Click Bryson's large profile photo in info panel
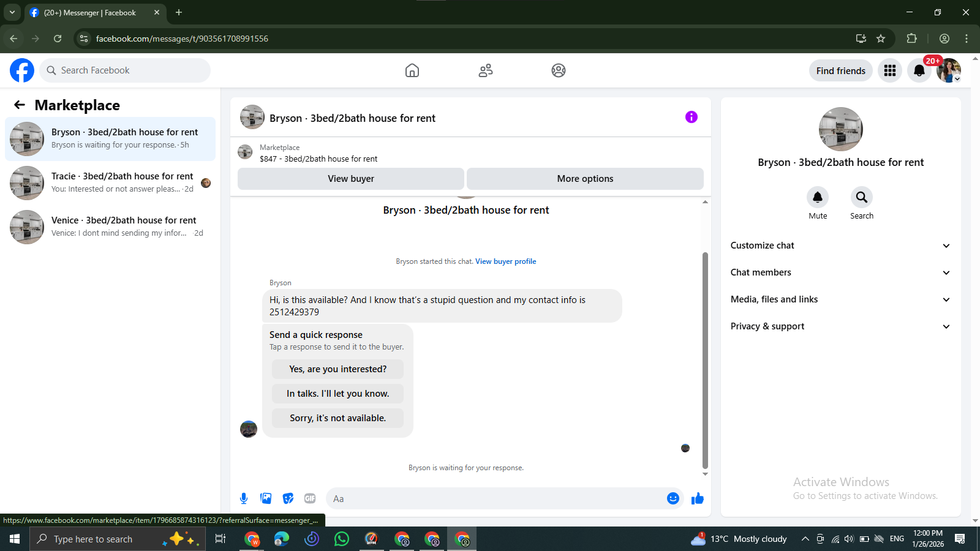Image resolution: width=980 pixels, height=551 pixels. [x=841, y=129]
